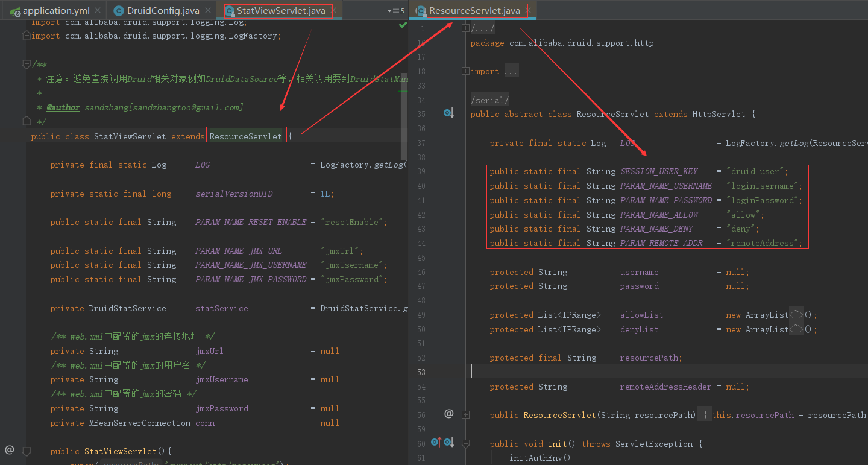The width and height of the screenshot is (868, 465).
Task: Click the PARAM_NAME_RESET_ENABLE constant
Action: coord(251,222)
